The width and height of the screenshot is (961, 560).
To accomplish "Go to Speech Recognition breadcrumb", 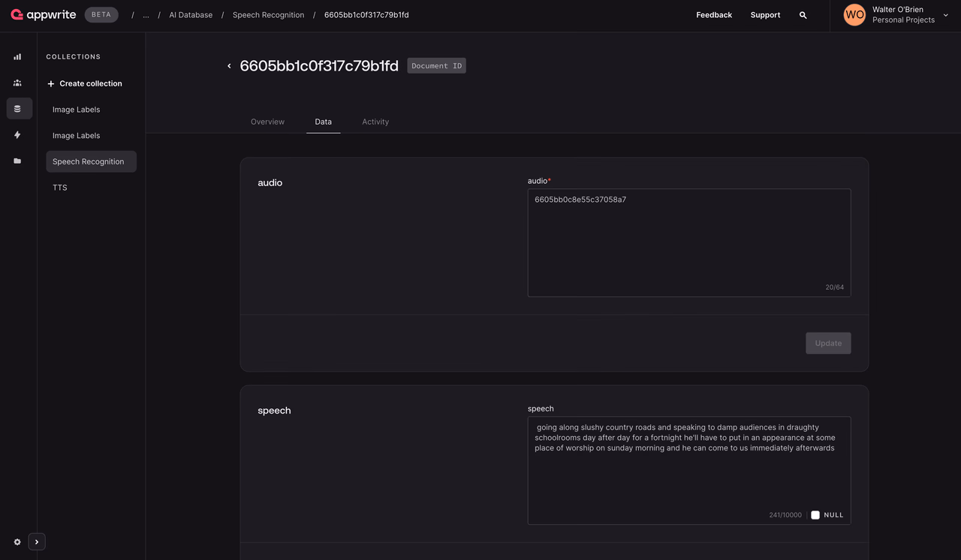I will click(x=268, y=15).
